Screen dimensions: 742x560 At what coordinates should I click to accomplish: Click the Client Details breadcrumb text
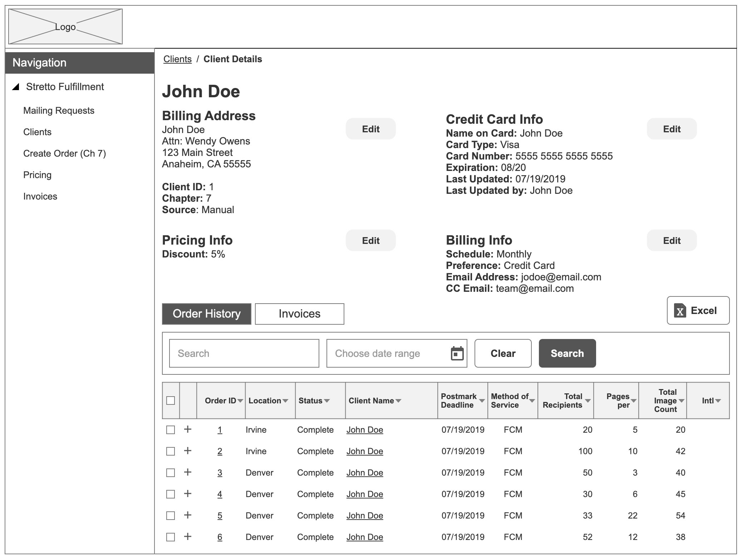(233, 59)
